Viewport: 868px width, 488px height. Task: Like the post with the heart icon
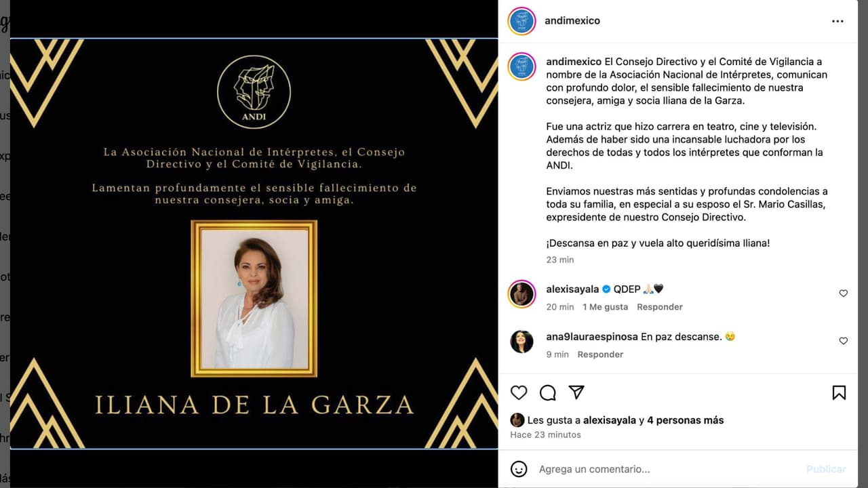click(x=519, y=392)
